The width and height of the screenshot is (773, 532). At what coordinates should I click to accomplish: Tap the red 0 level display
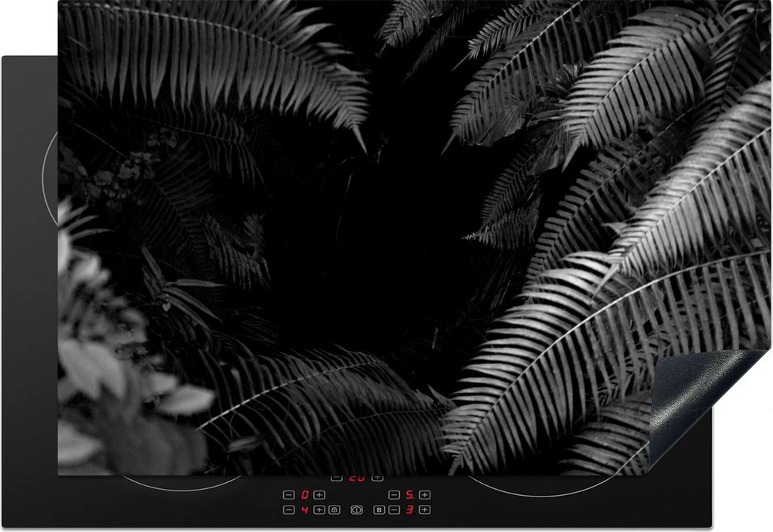[x=304, y=495]
